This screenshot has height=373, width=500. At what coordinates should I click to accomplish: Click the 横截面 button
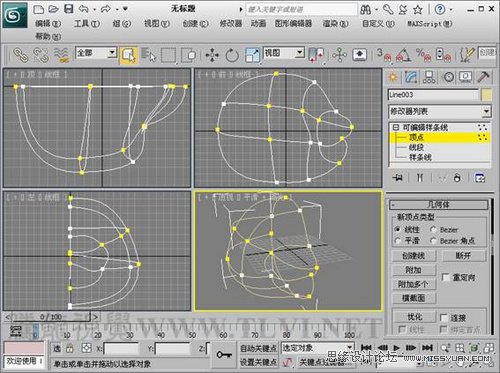[x=414, y=298]
